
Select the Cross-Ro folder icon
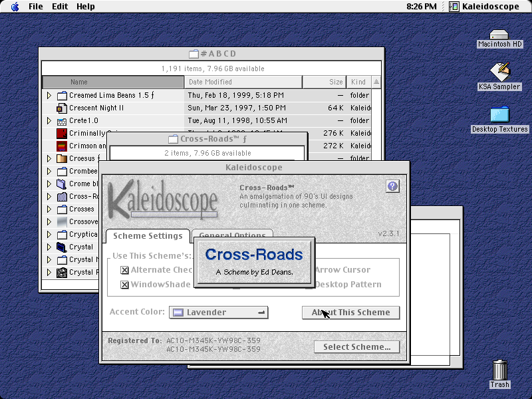pos(62,196)
